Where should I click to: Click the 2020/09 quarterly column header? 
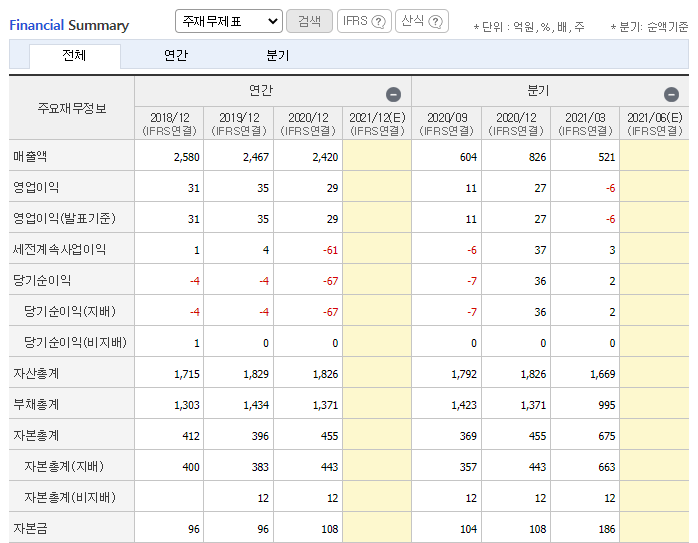(446, 124)
